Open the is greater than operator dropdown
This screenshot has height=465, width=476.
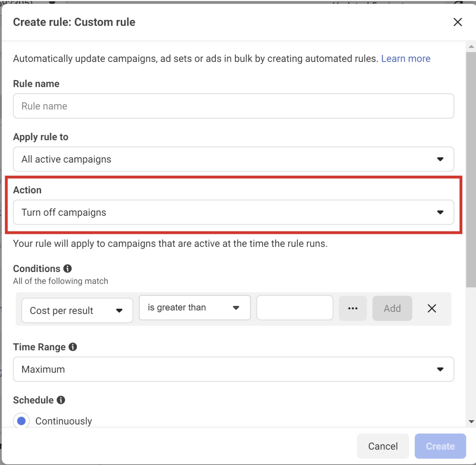click(194, 308)
